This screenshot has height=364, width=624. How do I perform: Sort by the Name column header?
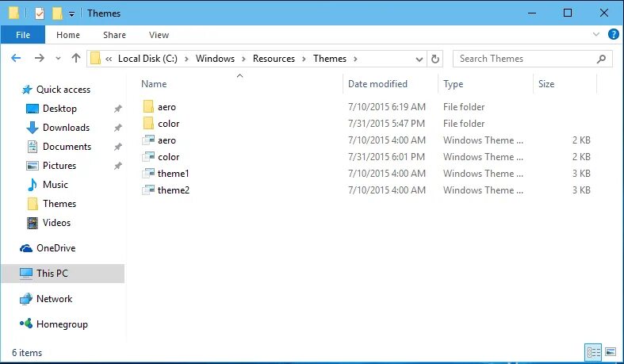pyautogui.click(x=154, y=84)
